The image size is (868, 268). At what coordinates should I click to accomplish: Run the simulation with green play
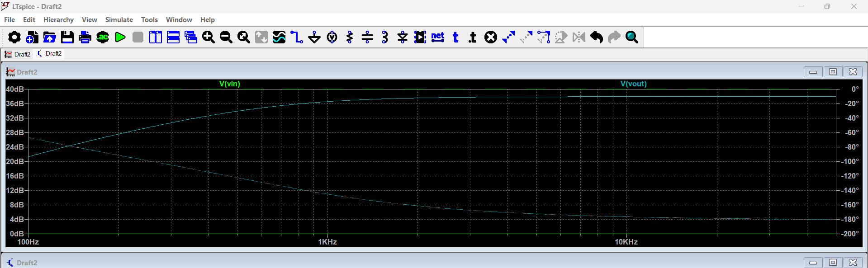point(120,37)
